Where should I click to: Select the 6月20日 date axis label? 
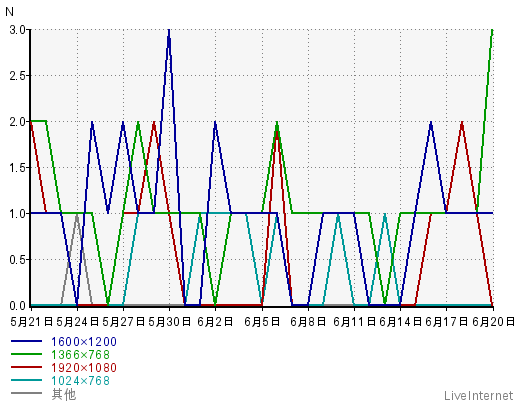click(x=494, y=322)
